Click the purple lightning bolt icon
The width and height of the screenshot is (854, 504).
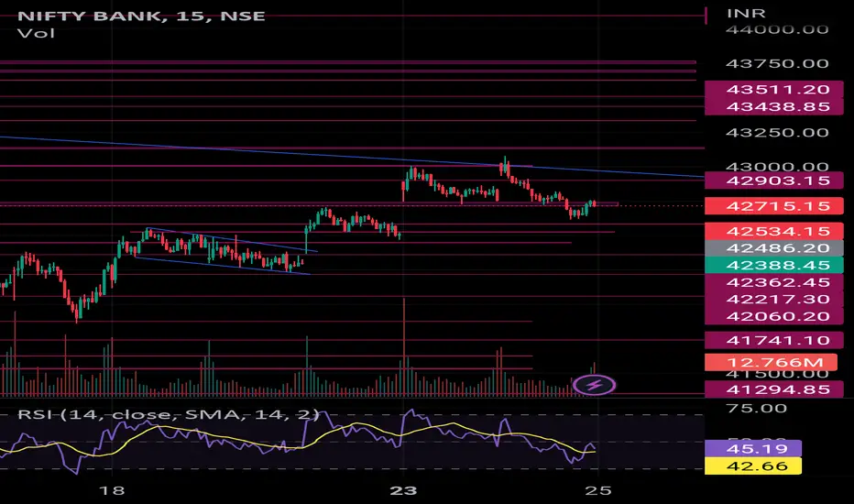[594, 385]
